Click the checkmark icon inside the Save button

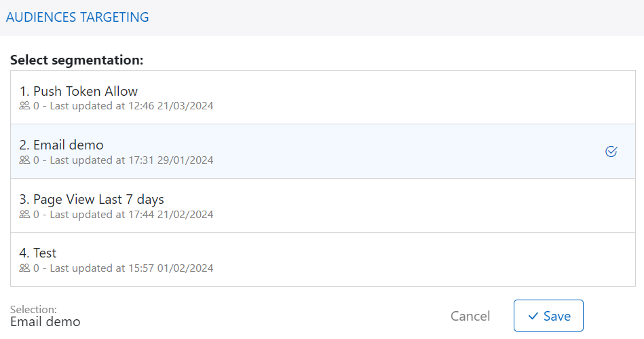533,316
